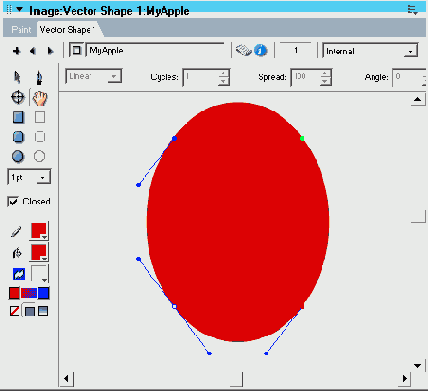Select the Arrow tool
This screenshot has height=391, width=428.
tap(17, 77)
